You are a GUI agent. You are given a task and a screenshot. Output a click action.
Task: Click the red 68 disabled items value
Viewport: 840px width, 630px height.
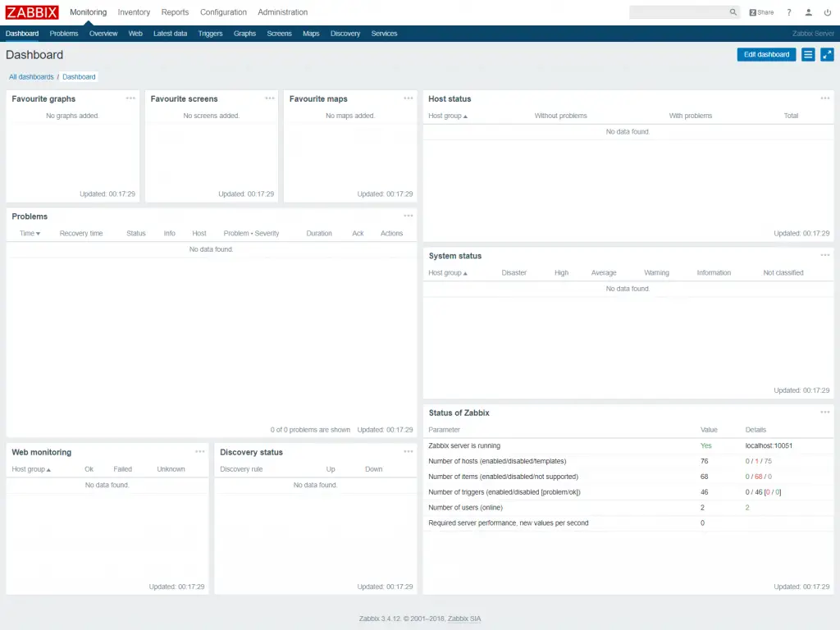tap(759, 477)
